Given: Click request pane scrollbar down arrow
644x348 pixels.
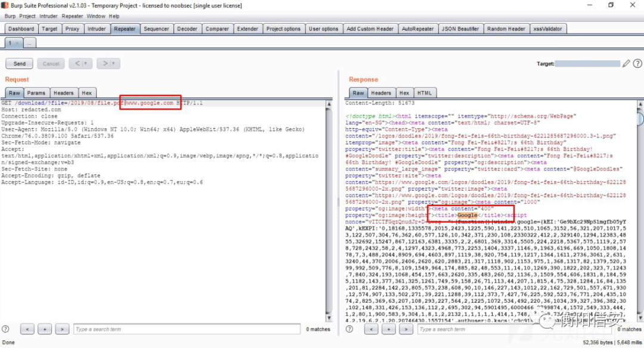Looking at the screenshot, I should (x=329, y=318).
